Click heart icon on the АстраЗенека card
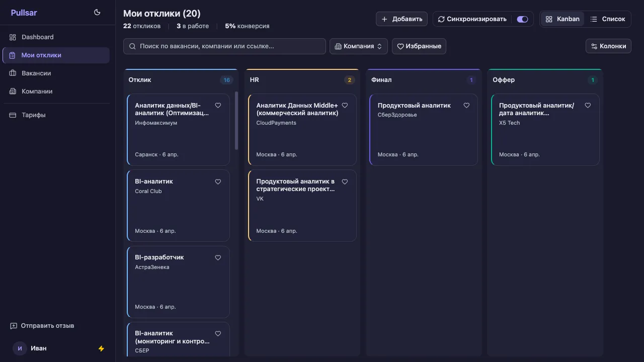 (x=218, y=257)
